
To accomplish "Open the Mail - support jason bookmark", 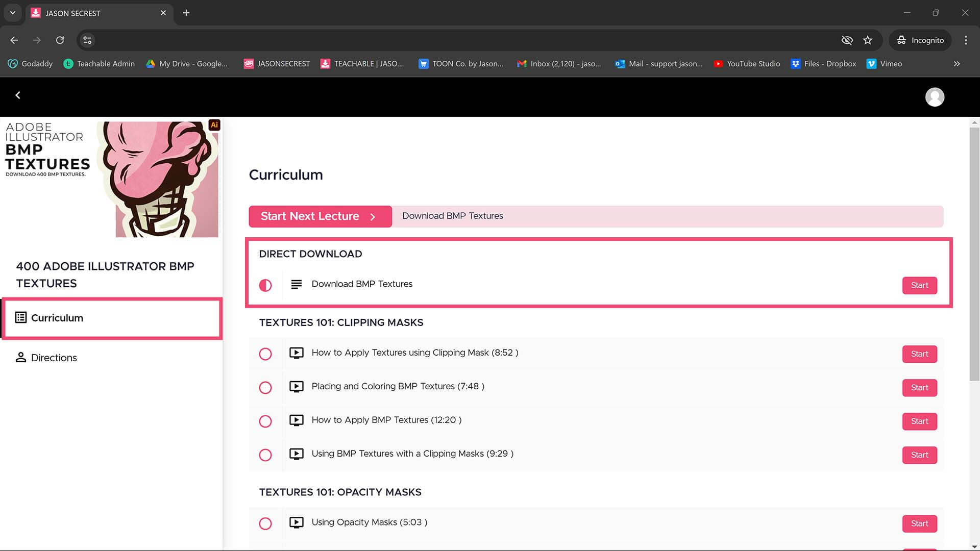I will (659, 64).
